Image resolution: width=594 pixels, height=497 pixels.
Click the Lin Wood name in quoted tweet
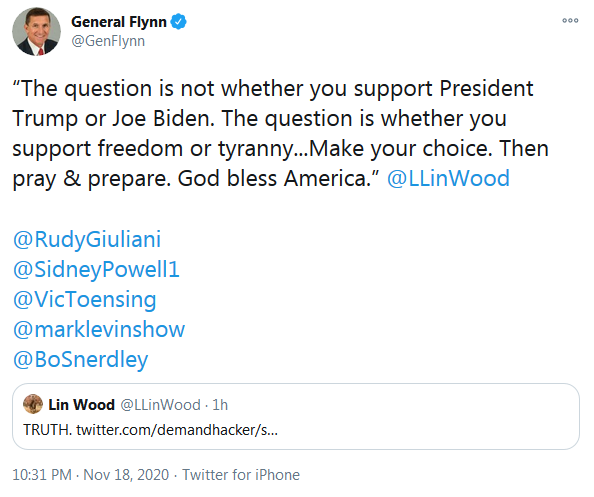81,405
